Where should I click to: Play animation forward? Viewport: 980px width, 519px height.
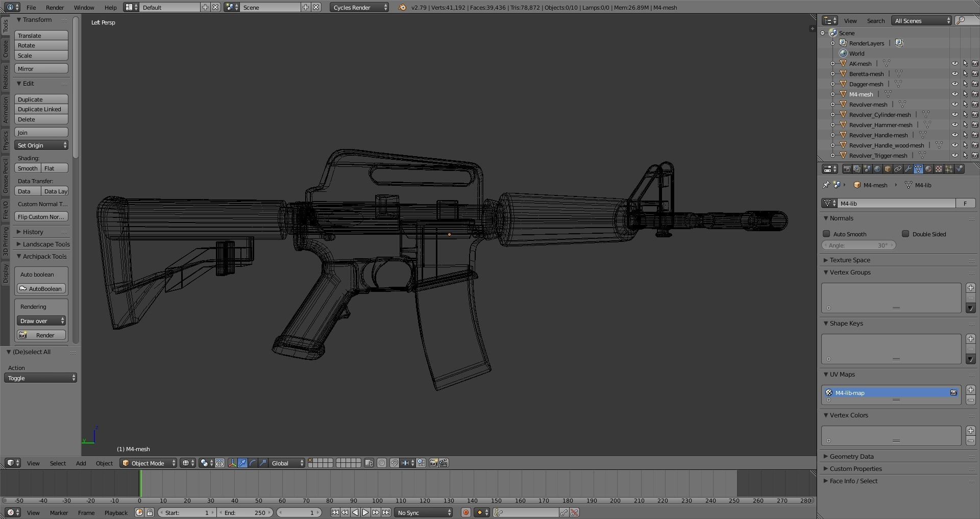click(365, 512)
